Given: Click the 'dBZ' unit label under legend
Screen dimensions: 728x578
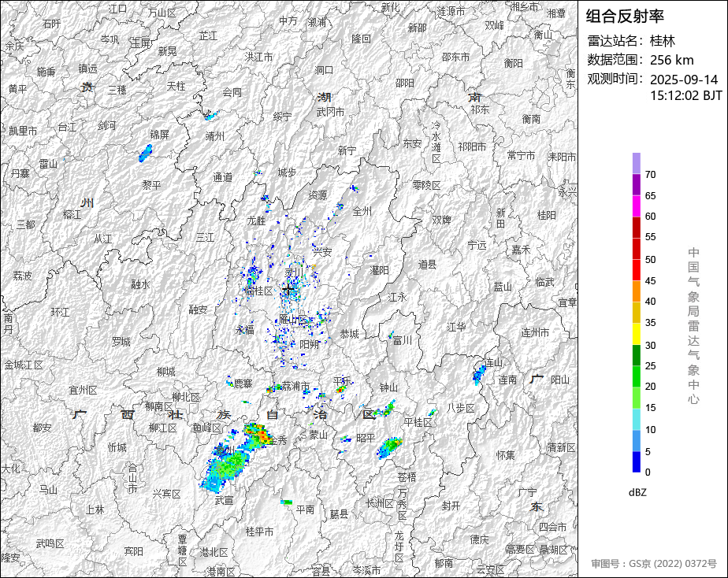Looking at the screenshot, I should point(637,493).
